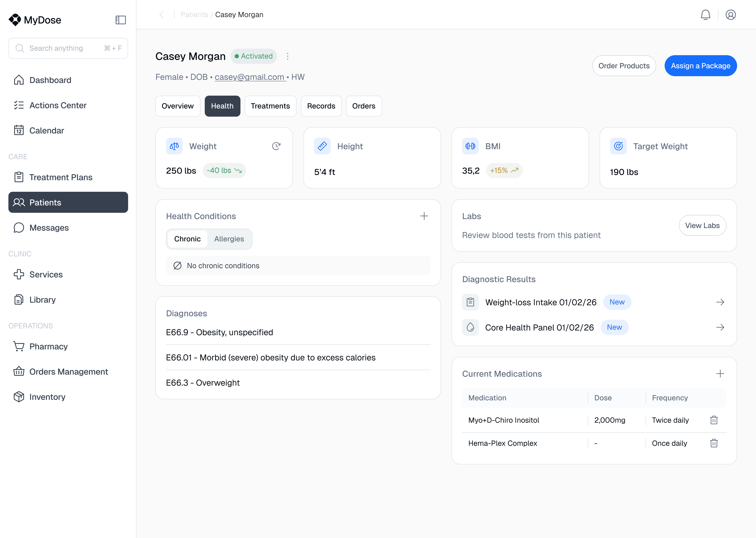756x538 pixels.
Task: Open Calendar in sidebar
Action: [x=68, y=130]
